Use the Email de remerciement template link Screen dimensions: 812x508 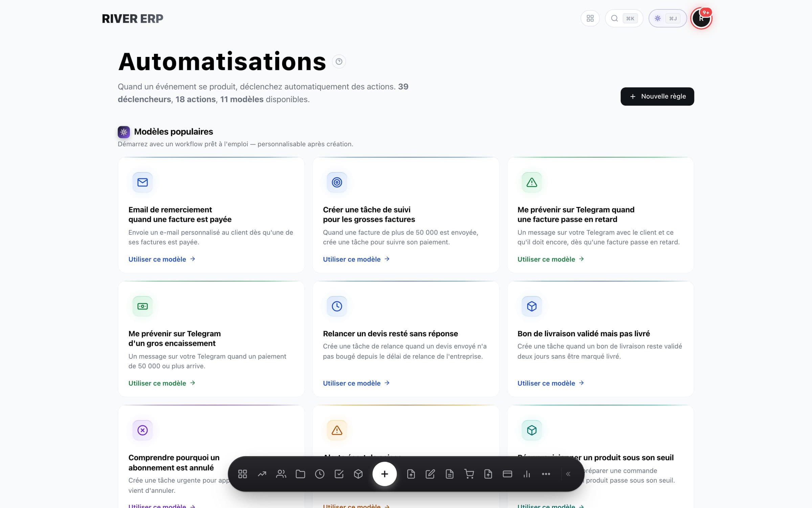(162, 259)
